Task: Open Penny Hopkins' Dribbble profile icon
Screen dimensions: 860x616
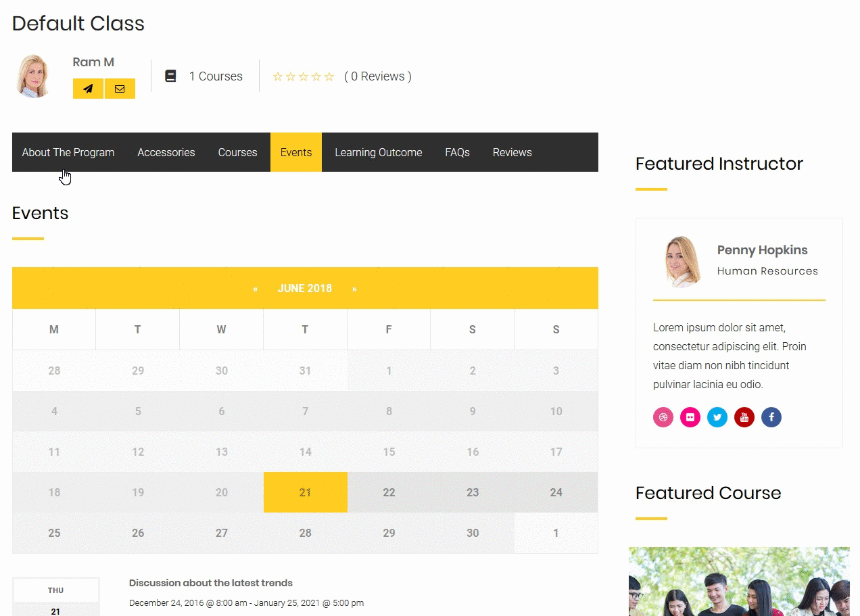Action: [663, 417]
